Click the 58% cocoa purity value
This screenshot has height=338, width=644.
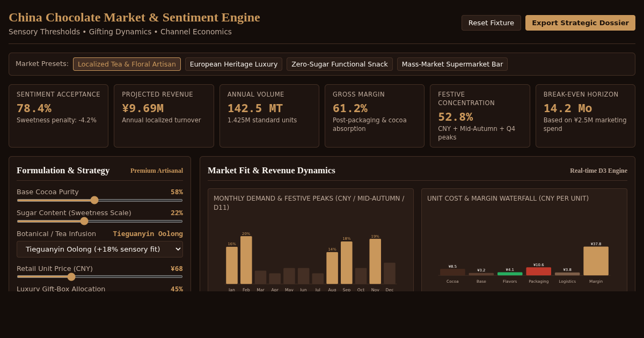[x=177, y=192]
